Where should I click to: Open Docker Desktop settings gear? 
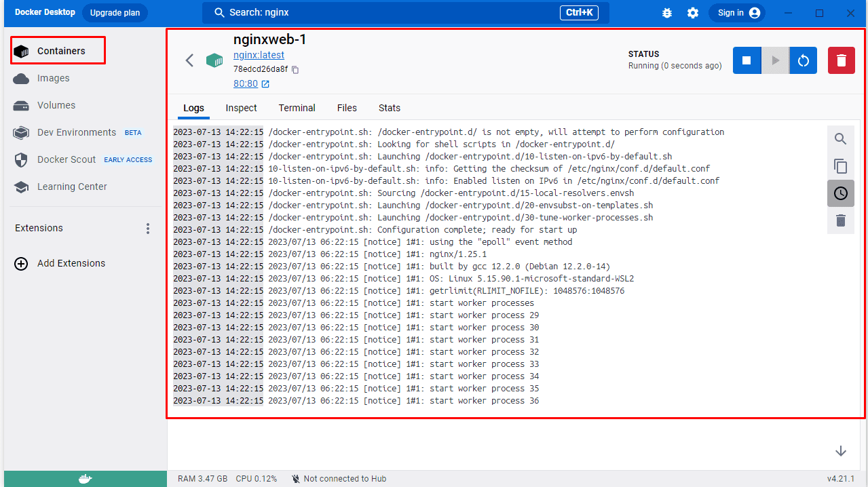tap(692, 13)
